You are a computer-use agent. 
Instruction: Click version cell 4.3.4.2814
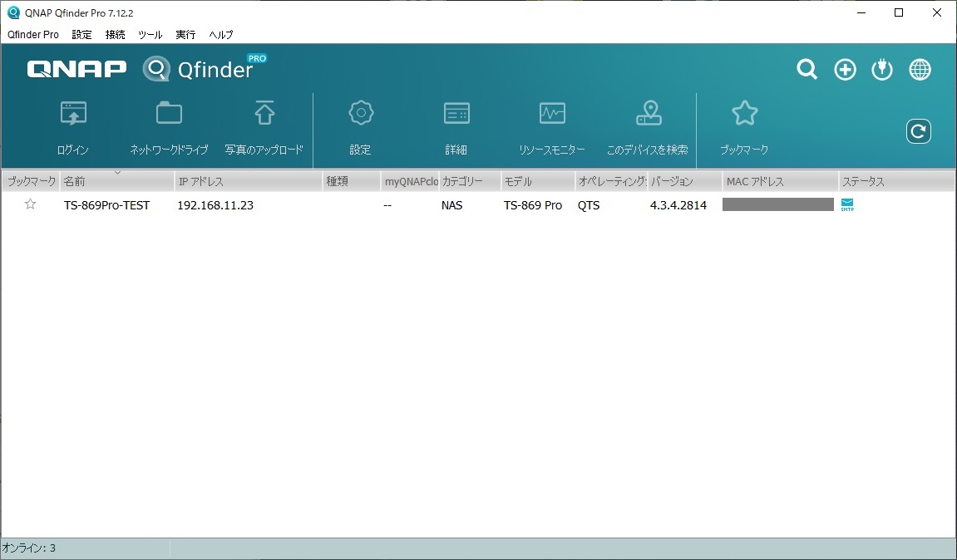678,205
